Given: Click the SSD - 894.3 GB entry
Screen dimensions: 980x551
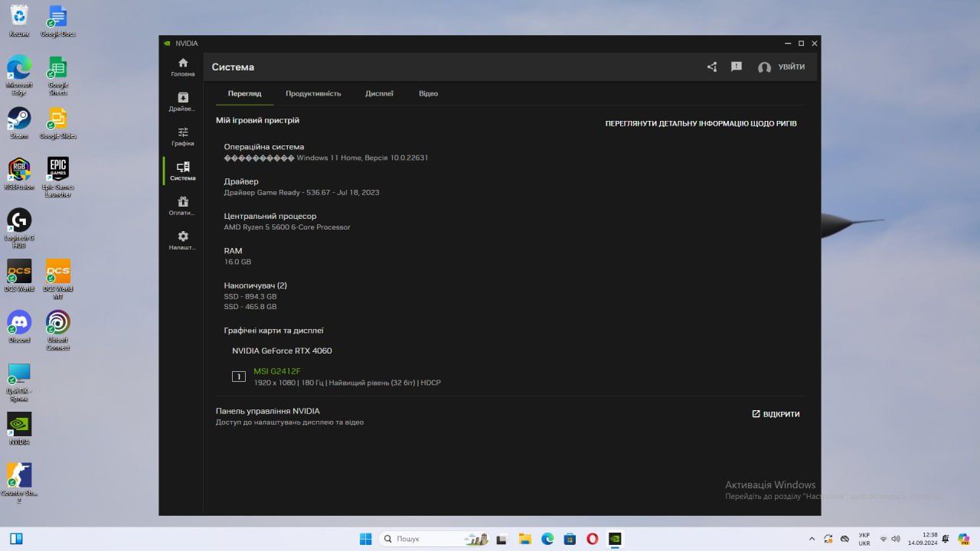Looking at the screenshot, I should [x=250, y=296].
